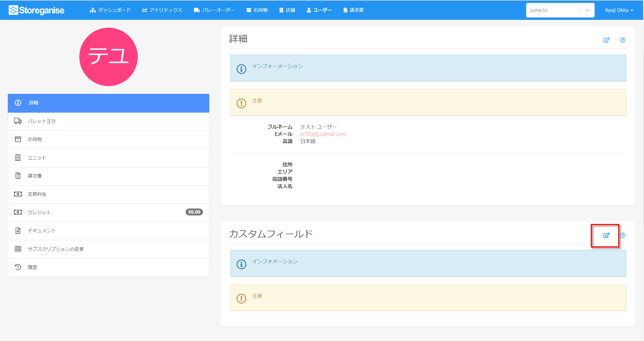Open ダッシュボード in top navigation

point(110,10)
